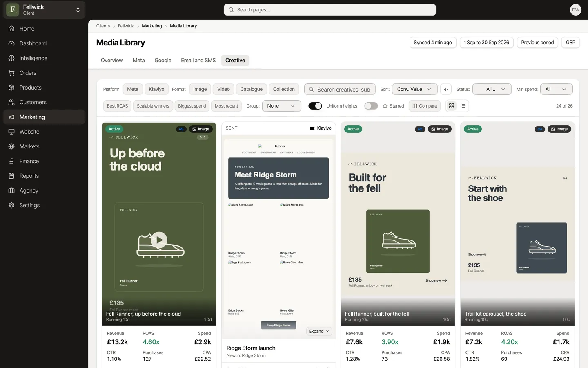Open the Sort Conv. Value dropdown
The image size is (588, 368).
tap(415, 89)
